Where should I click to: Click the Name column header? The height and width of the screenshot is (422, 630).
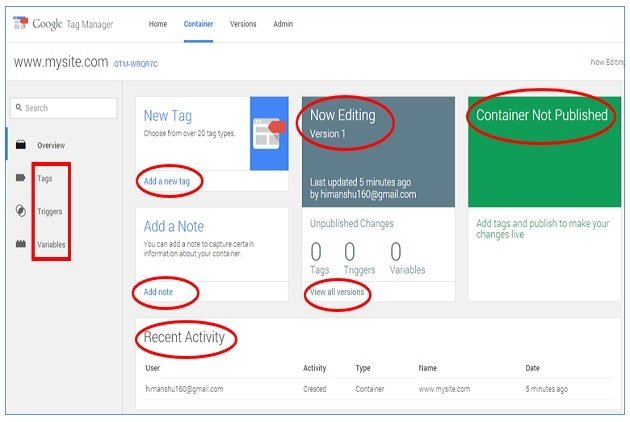428,368
